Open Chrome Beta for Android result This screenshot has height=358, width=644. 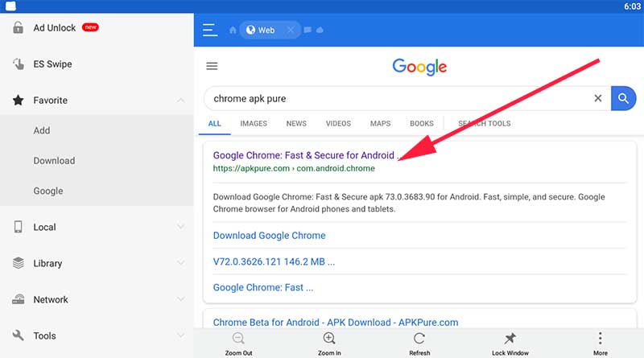point(336,323)
